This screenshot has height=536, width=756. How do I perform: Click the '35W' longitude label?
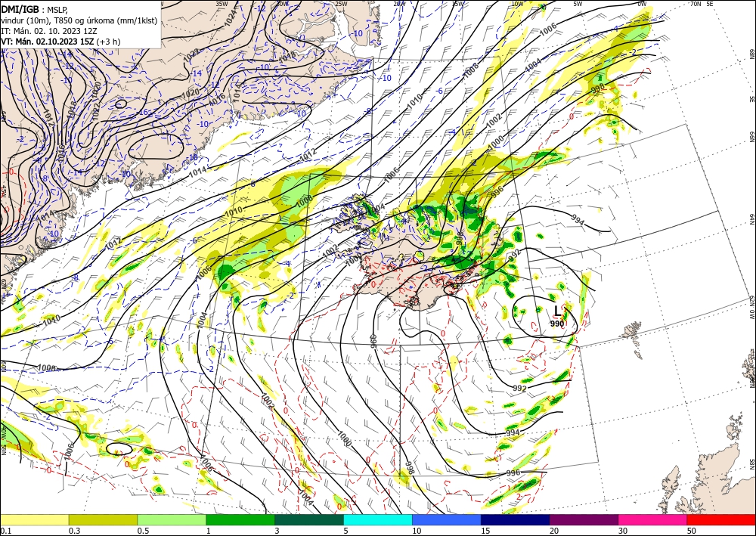click(222, 4)
